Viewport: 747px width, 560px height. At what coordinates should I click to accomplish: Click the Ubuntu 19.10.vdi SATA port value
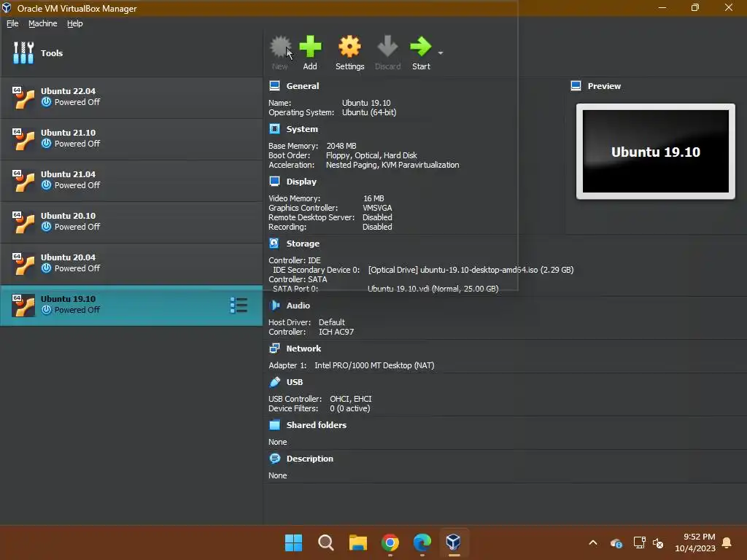(433, 289)
